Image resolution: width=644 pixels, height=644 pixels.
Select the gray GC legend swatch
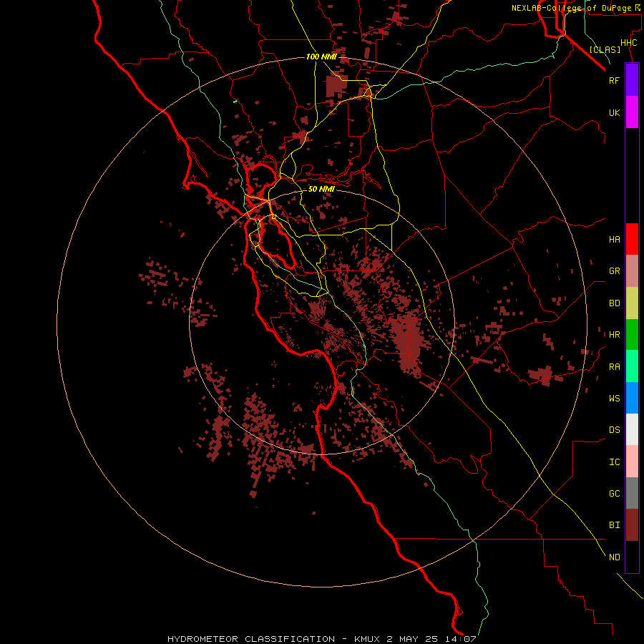coord(632,493)
